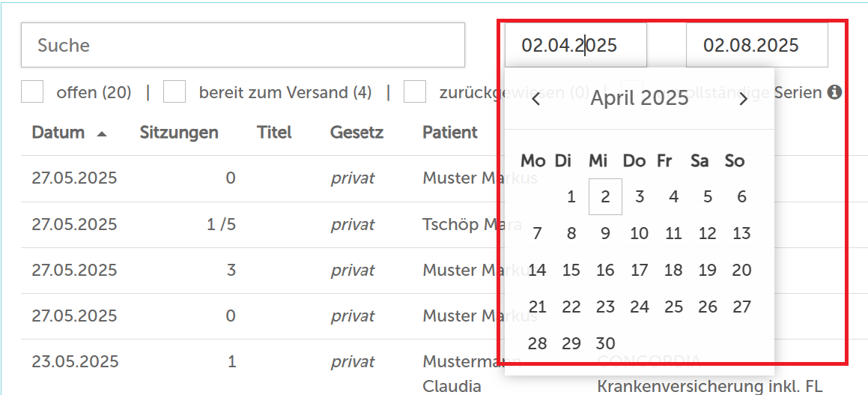868x395 pixels.
Task: Check the bereit zum Versand (4) box
Action: coord(174,91)
